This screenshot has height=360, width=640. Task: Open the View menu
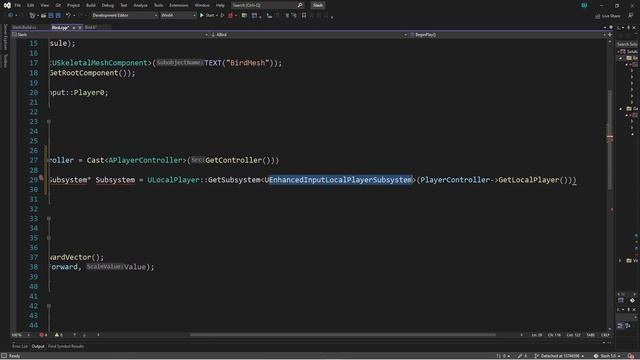(x=44, y=5)
